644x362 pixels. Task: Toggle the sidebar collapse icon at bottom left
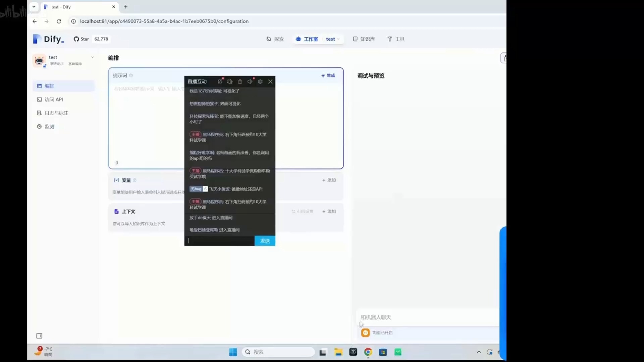pos(39,336)
